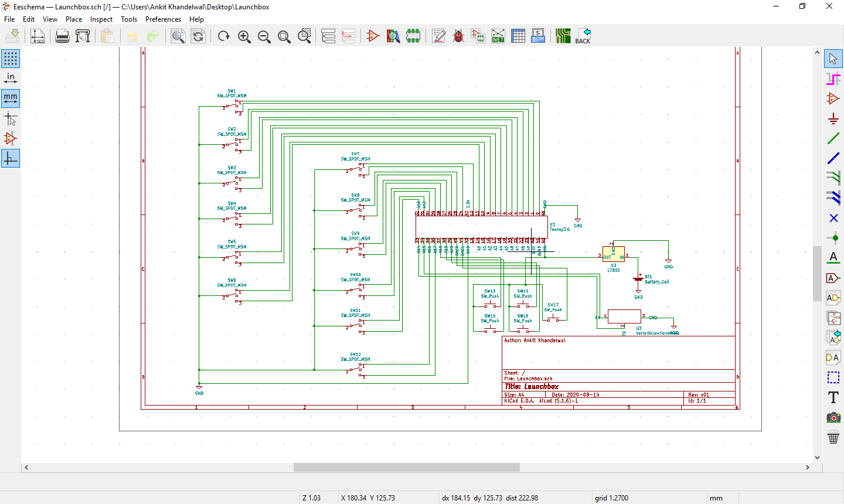Click the vertical scrollbar down arrow
Viewport: 844px width, 504px height.
pyautogui.click(x=817, y=458)
